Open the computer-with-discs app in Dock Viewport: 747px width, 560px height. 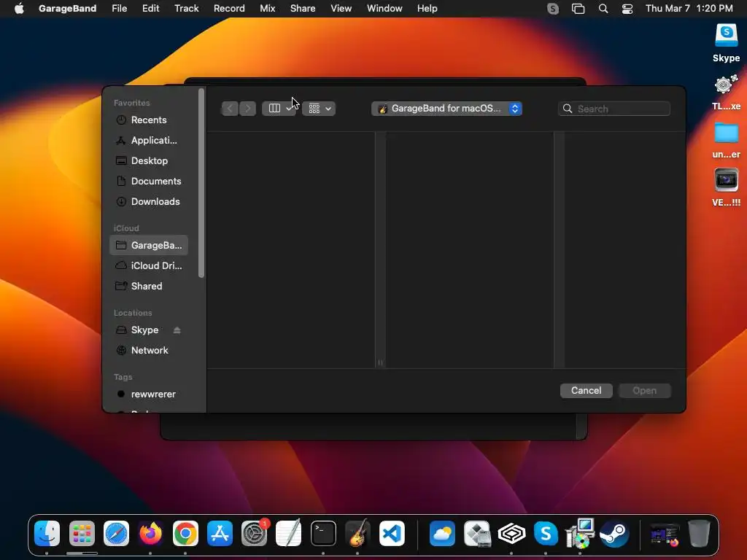coord(580,533)
